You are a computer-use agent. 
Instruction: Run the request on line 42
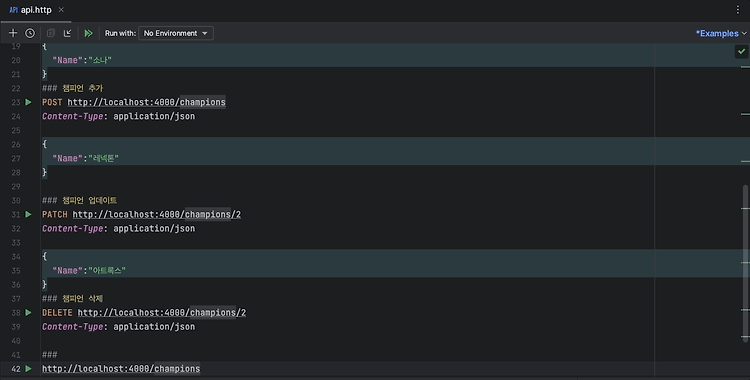[x=28, y=369]
